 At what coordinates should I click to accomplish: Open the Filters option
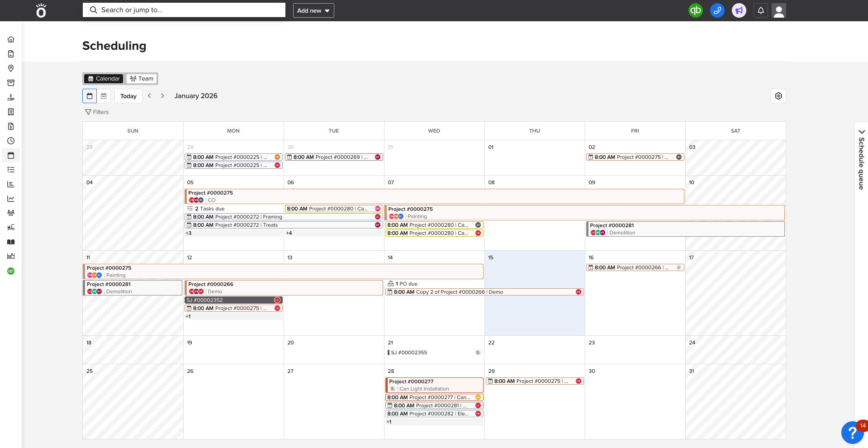point(97,112)
